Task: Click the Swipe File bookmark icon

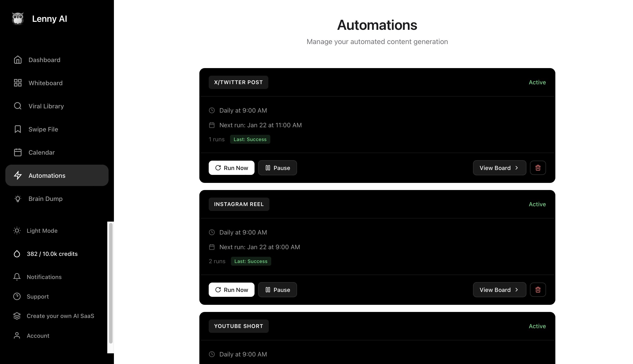Action: tap(18, 129)
